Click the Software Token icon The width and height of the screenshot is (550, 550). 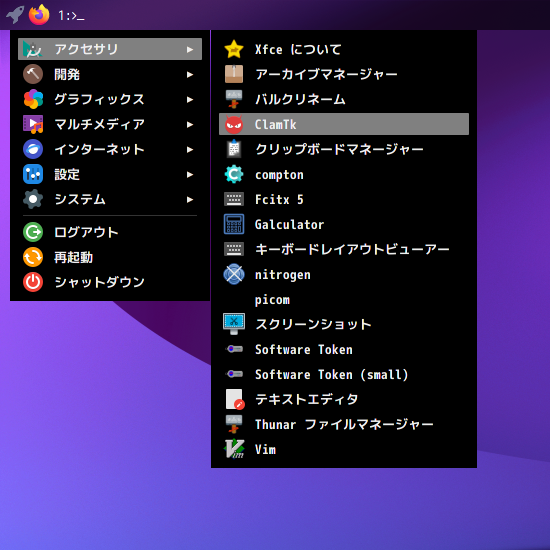coord(234,349)
